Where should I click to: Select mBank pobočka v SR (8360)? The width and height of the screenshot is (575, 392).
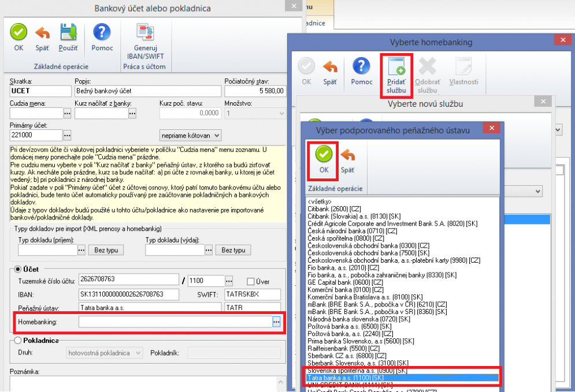pyautogui.click(x=377, y=311)
